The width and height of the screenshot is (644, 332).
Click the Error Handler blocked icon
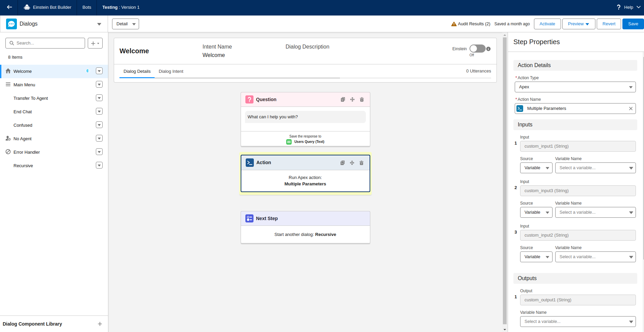coord(8,152)
